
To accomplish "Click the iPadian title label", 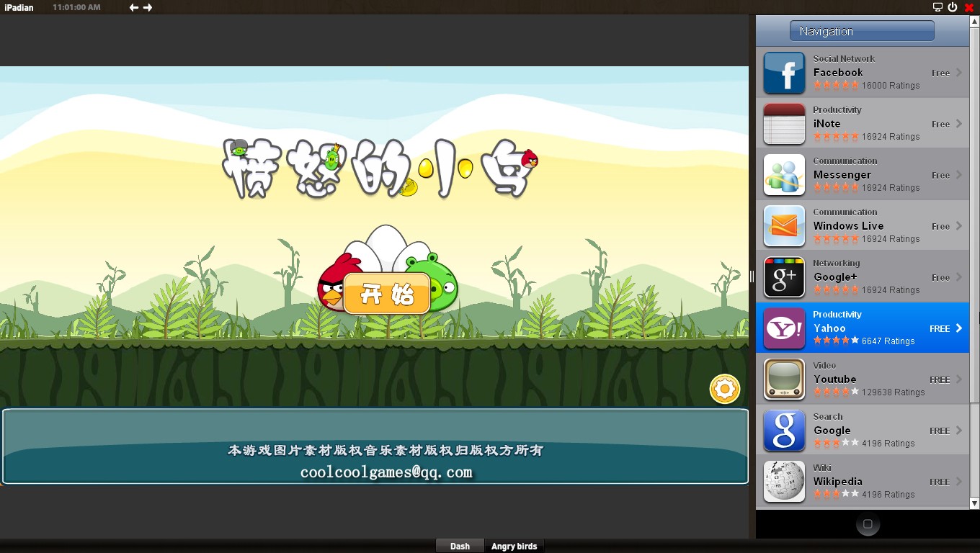I will (x=18, y=7).
